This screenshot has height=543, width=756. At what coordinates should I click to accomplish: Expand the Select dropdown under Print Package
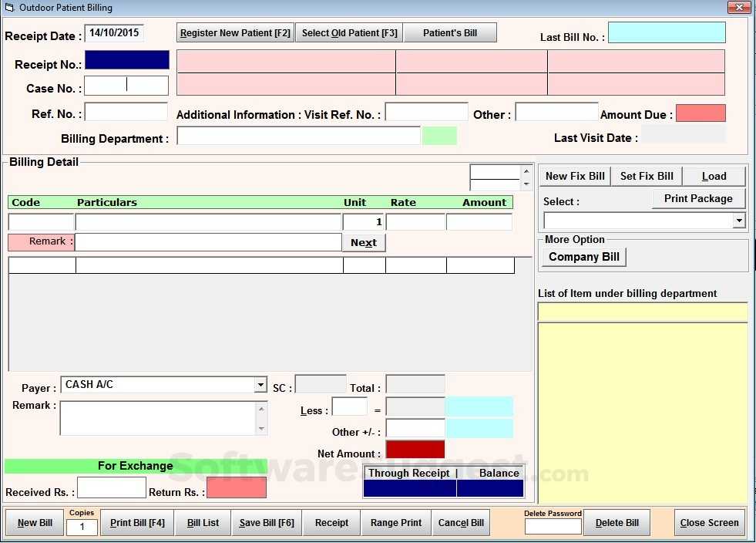(x=738, y=220)
